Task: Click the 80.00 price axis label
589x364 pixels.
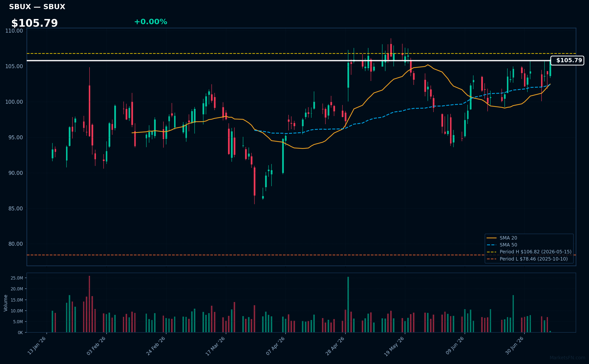Action: [x=16, y=244]
